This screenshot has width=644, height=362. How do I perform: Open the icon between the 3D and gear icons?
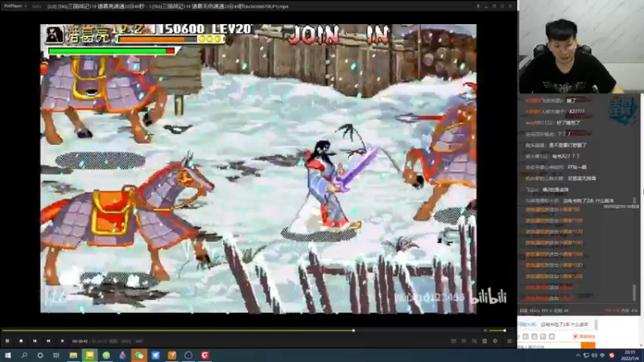point(474,341)
